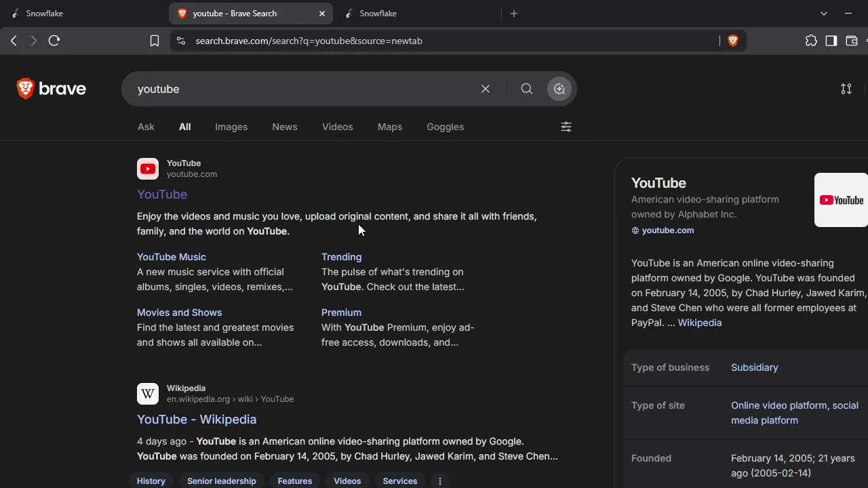Switch to the first Snowflake tab
The height and width of the screenshot is (488, 868).
point(84,14)
